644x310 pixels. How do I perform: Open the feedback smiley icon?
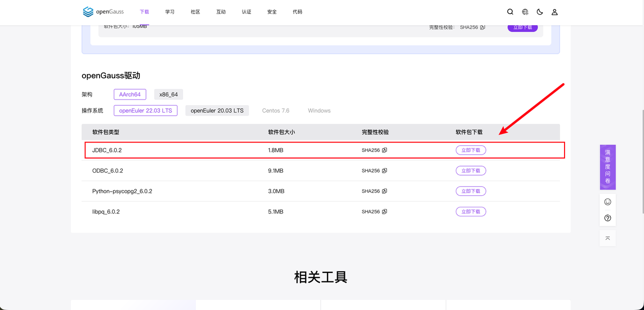pyautogui.click(x=607, y=203)
